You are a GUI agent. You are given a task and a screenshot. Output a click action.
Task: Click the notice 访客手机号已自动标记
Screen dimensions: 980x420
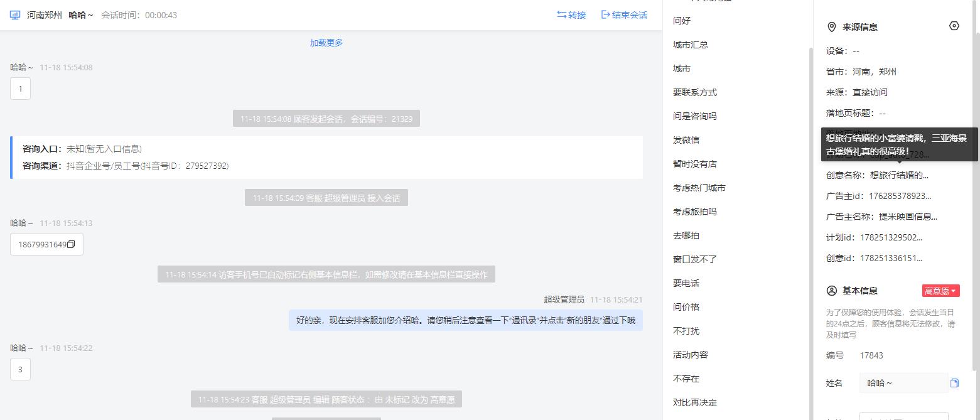[326, 274]
